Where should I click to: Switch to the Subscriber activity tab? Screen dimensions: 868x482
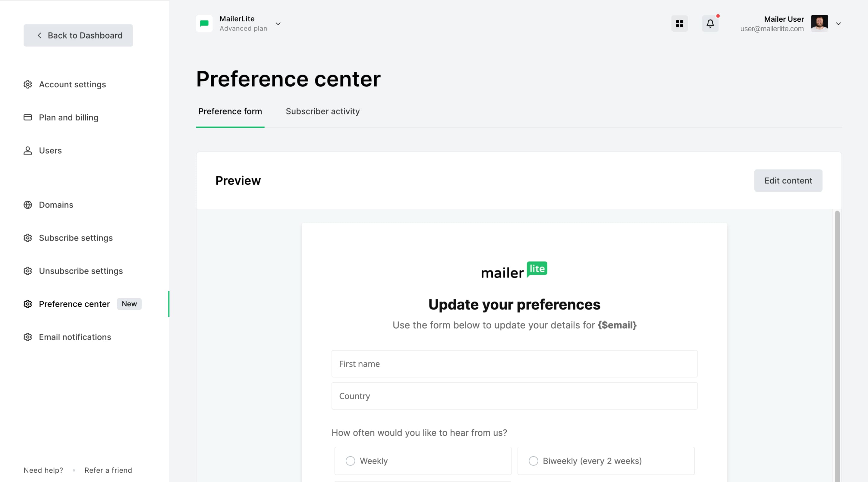(x=322, y=111)
